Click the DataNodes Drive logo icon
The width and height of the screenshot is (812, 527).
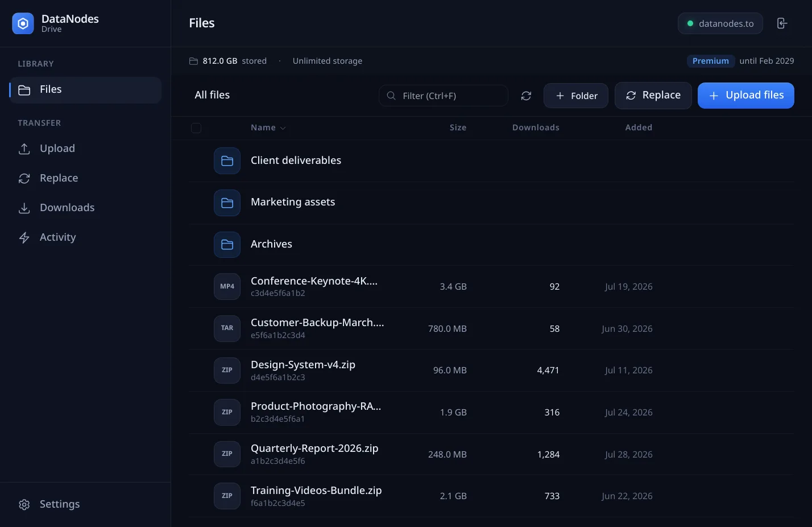pyautogui.click(x=23, y=23)
